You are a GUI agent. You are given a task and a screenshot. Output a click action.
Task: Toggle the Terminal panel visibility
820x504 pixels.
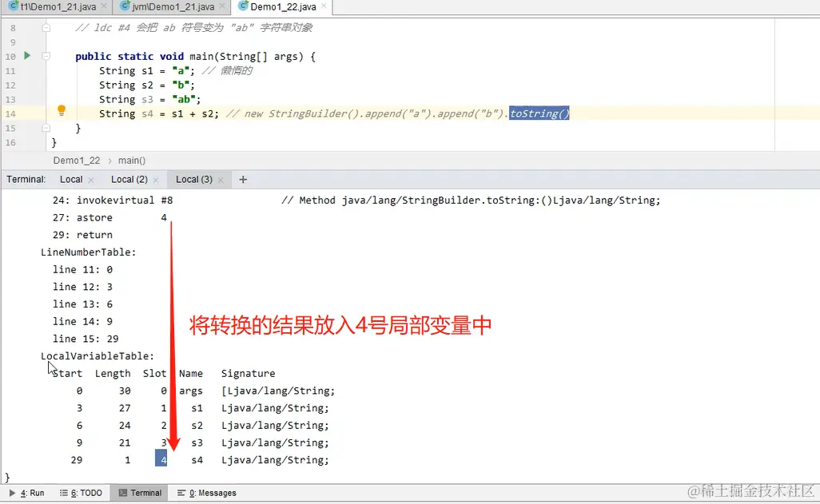click(139, 493)
